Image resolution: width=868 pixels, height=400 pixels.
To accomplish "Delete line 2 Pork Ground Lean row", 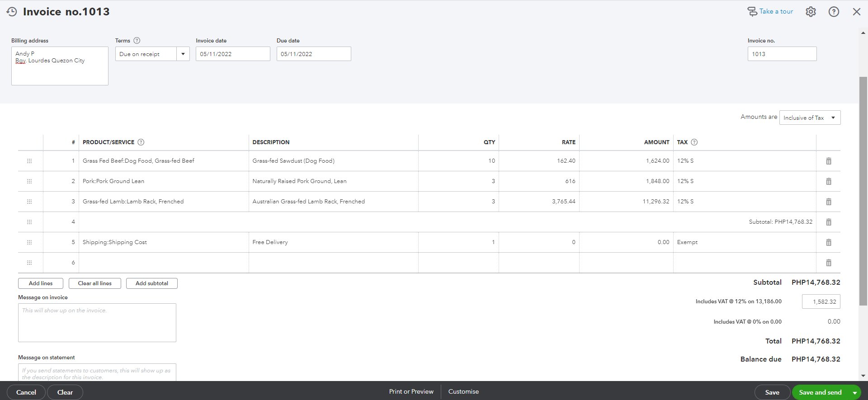I will [829, 181].
